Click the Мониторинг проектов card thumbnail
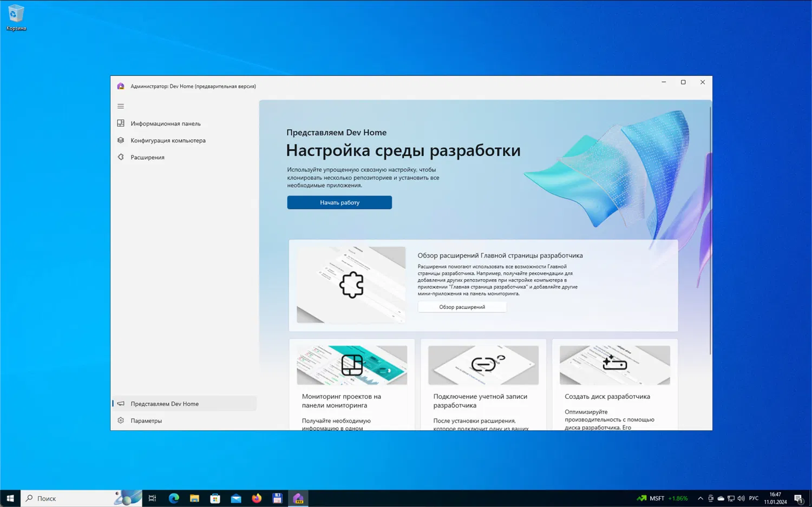This screenshot has height=507, width=812. pyautogui.click(x=352, y=365)
